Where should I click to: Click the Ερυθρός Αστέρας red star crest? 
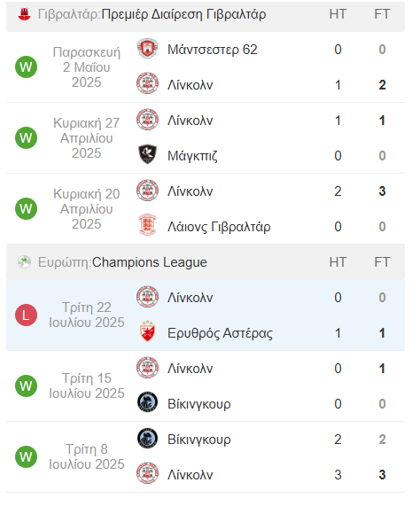[x=147, y=331]
